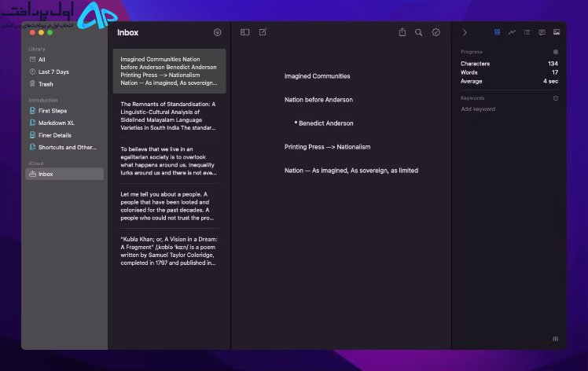Click the 'Nation before Anderson' line
This screenshot has width=588, height=371.
tap(318, 100)
